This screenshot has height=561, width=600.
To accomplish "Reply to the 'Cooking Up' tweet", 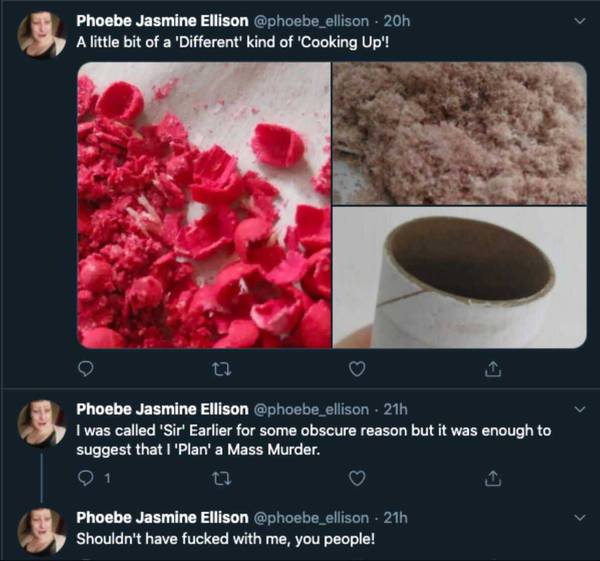I will pyautogui.click(x=85, y=370).
